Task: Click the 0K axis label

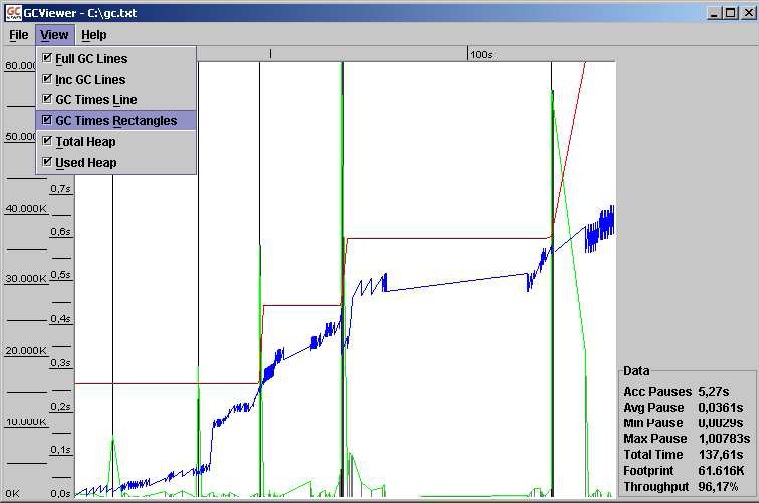Action: point(13,493)
